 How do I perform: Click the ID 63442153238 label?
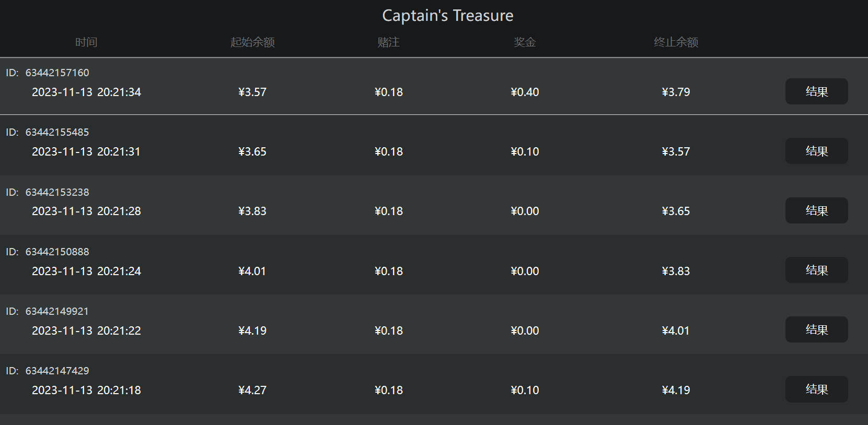48,192
